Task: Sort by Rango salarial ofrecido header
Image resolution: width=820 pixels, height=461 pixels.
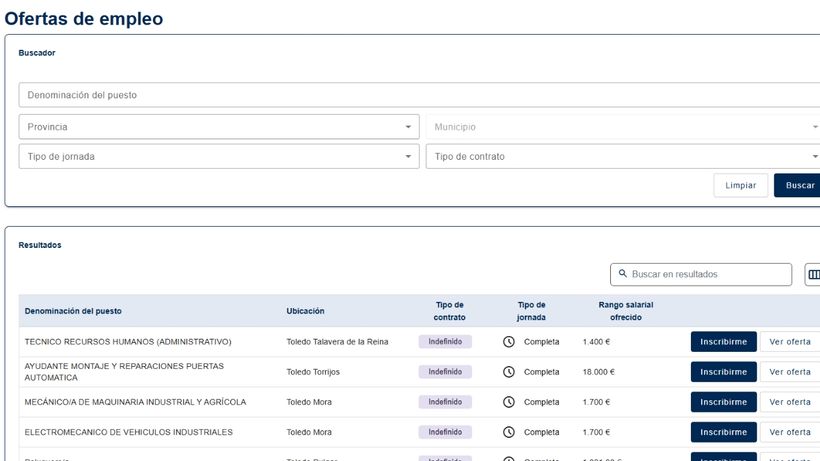Action: 625,311
